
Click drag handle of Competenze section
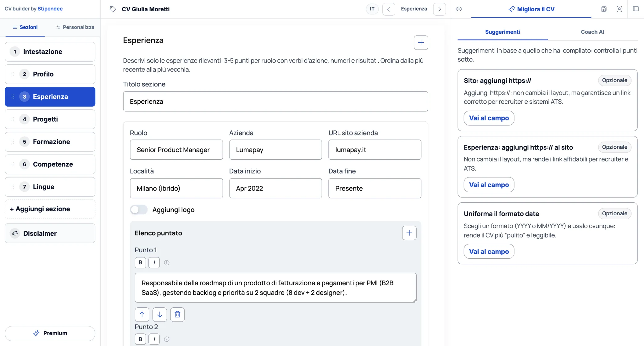point(13,164)
